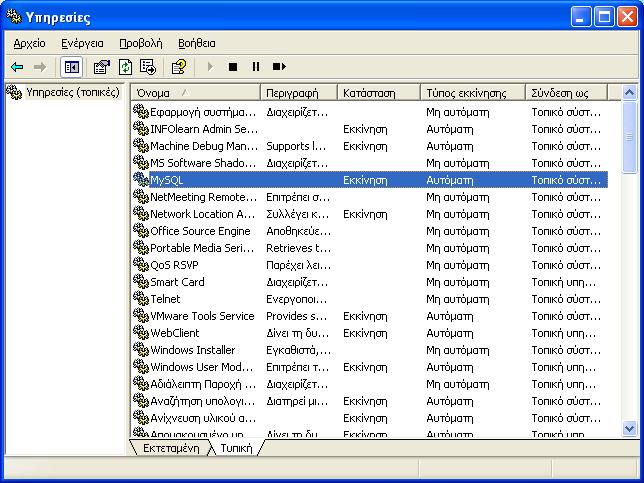This screenshot has height=483, width=644.
Task: Toggle the show/hide console tree icon
Action: coord(71,67)
